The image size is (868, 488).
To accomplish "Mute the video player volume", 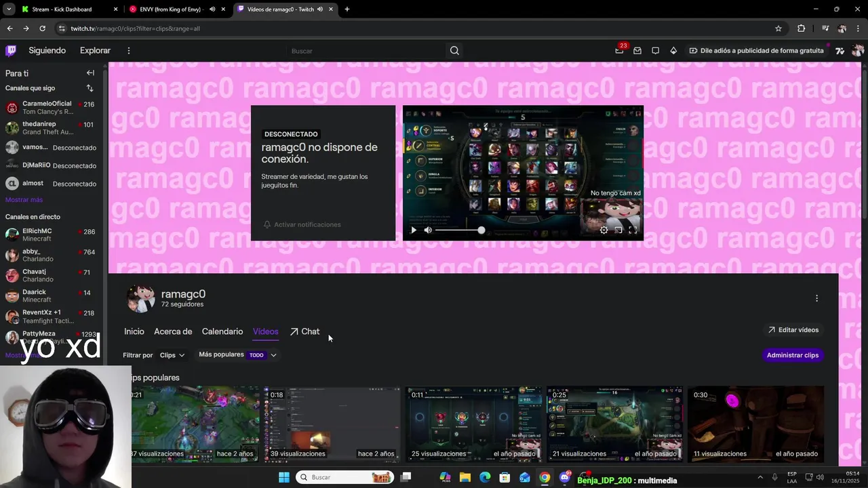I will [428, 230].
